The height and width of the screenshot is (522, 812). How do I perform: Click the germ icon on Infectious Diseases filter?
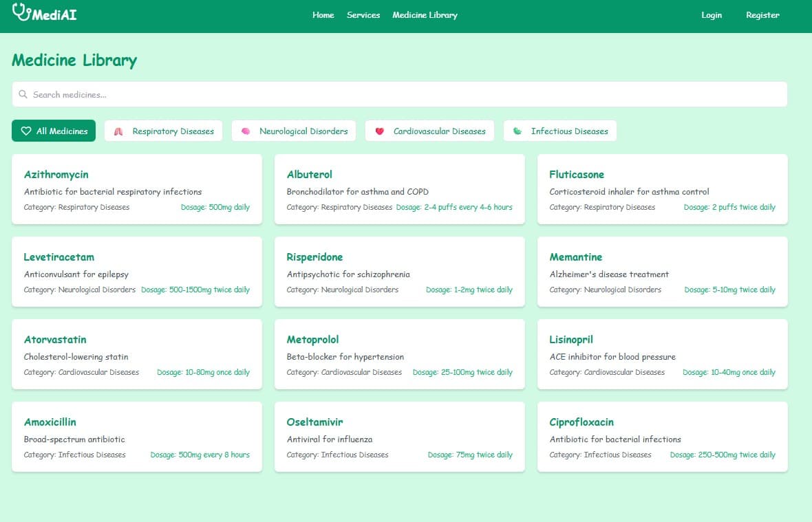[x=517, y=131]
